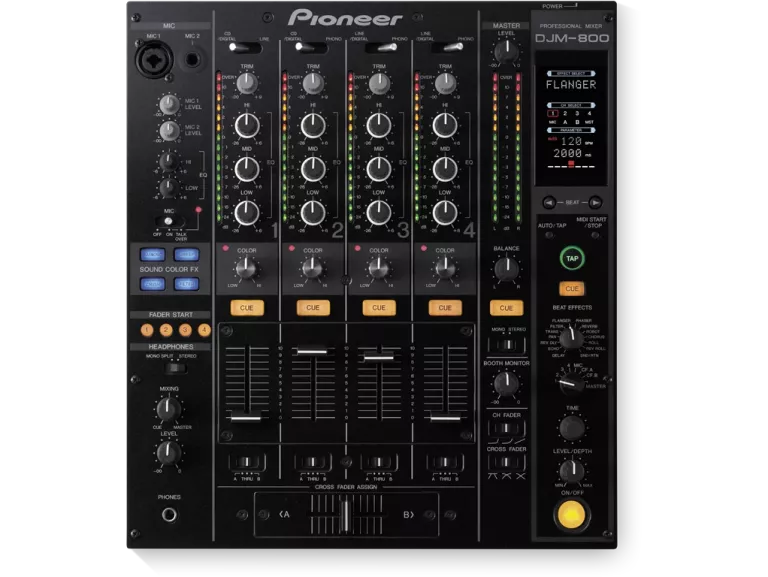Click the channel 3 fader handle
The width and height of the screenshot is (768, 577).
379,358
